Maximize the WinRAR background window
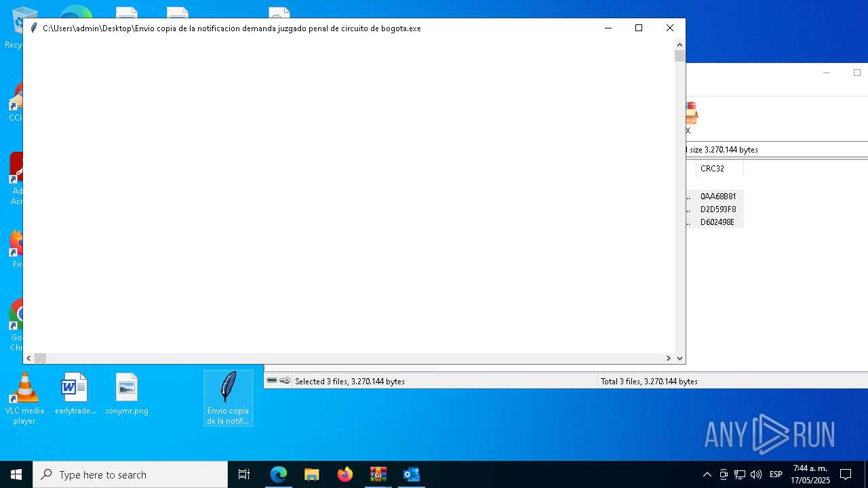Screen dimensions: 868x488 tap(856, 73)
